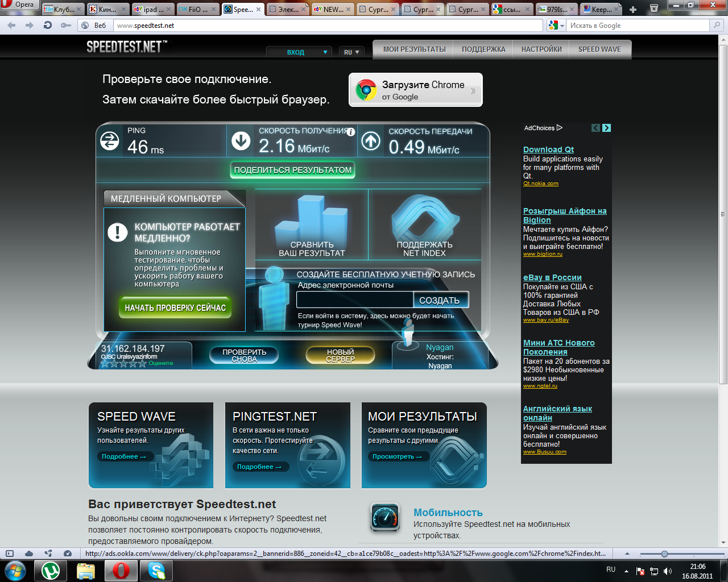Open the Мобильность link
Viewport: 728px width, 582px height.
[448, 513]
